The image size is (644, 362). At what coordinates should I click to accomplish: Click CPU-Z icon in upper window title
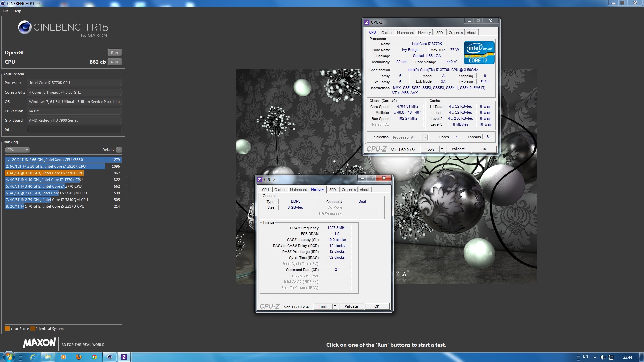point(367,22)
